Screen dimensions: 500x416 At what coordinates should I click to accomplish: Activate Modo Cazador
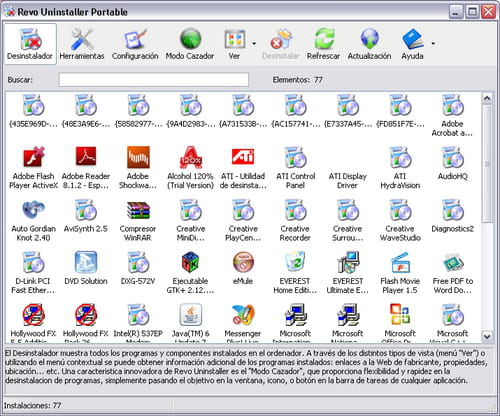tap(190, 44)
